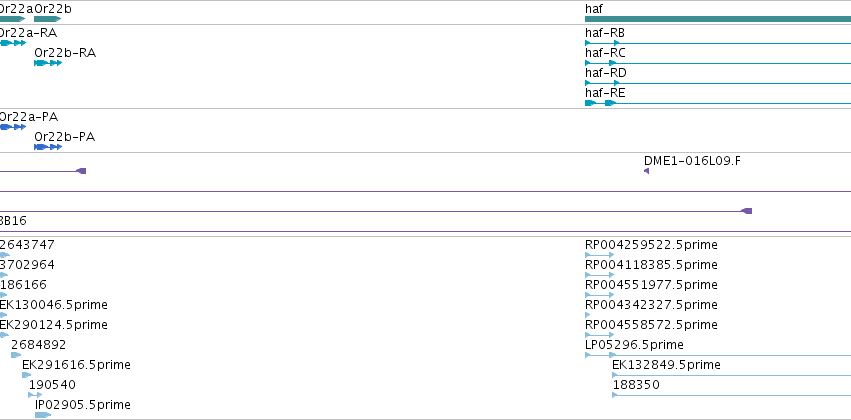This screenshot has width=851, height=420.
Task: Select the Or22b-RA transcript arrow glyph
Action: [x=48, y=63]
